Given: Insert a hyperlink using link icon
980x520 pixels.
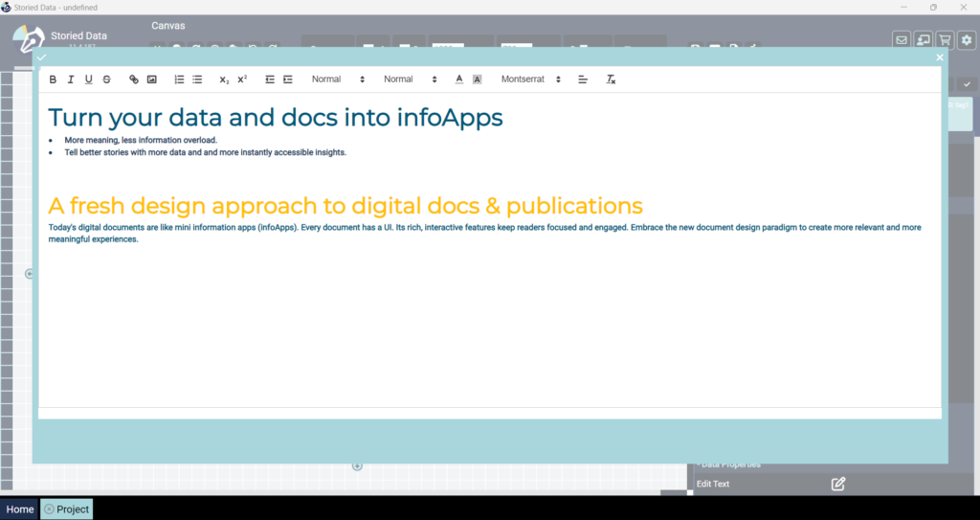Looking at the screenshot, I should (134, 79).
